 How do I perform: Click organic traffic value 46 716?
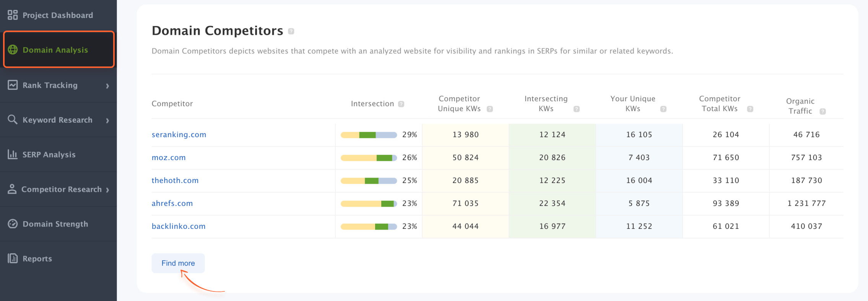[806, 134]
